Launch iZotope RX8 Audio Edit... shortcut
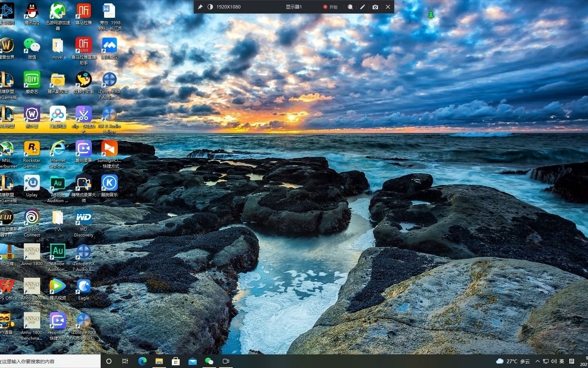This screenshot has height=368, width=588. point(84,326)
